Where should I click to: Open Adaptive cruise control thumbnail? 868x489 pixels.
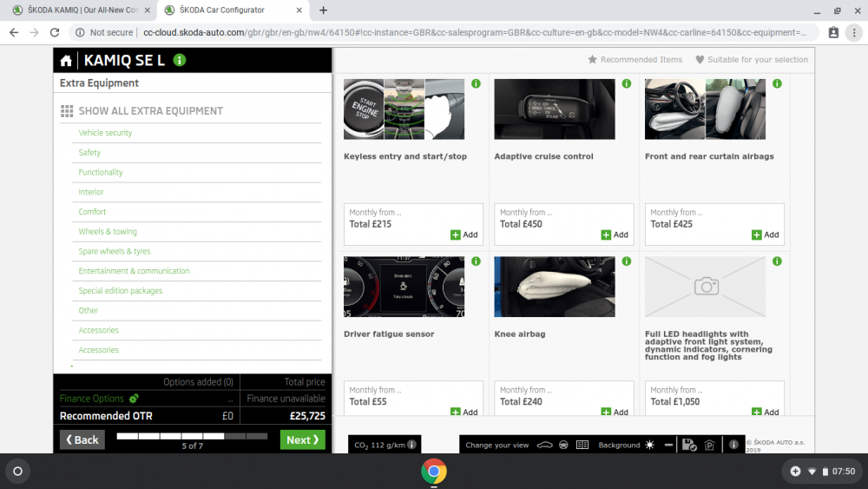(555, 109)
